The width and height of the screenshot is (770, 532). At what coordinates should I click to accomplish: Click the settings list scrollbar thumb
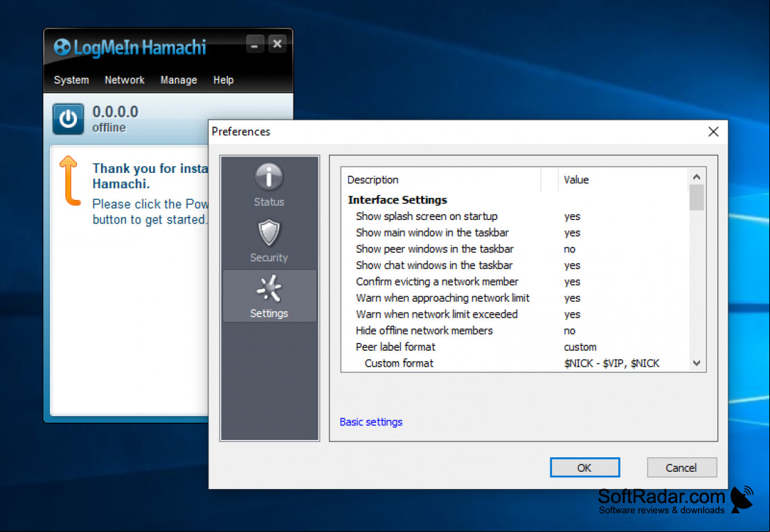click(x=697, y=197)
